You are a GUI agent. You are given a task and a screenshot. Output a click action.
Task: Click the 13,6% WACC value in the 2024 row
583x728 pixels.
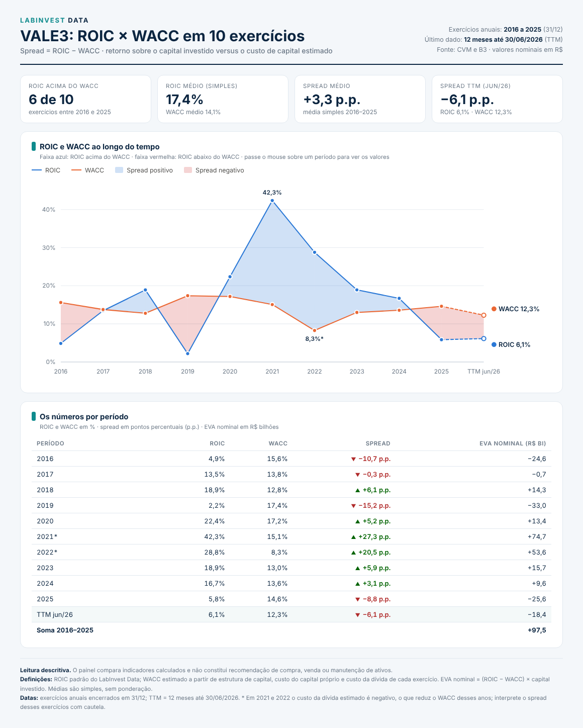(277, 584)
